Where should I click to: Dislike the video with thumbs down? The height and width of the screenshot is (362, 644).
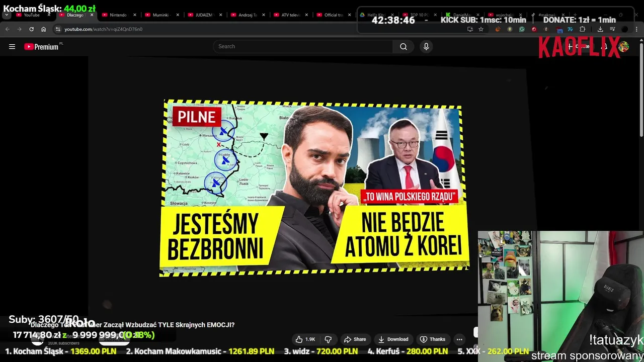coord(328,339)
